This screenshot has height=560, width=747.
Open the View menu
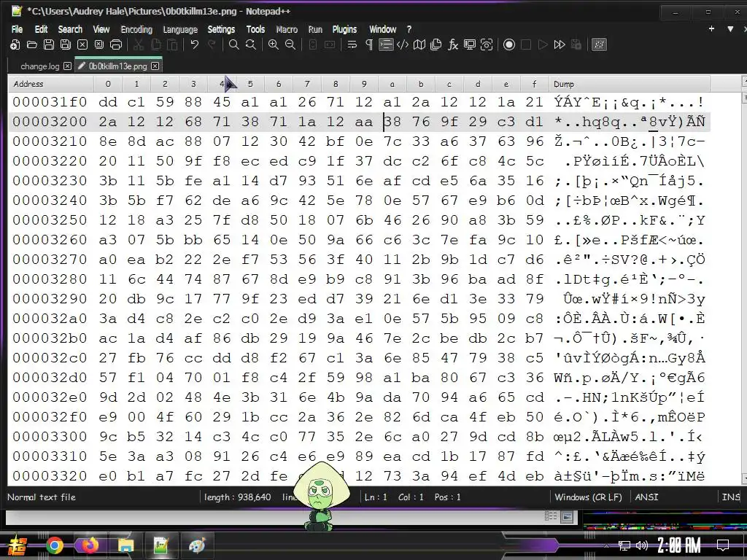[101, 29]
